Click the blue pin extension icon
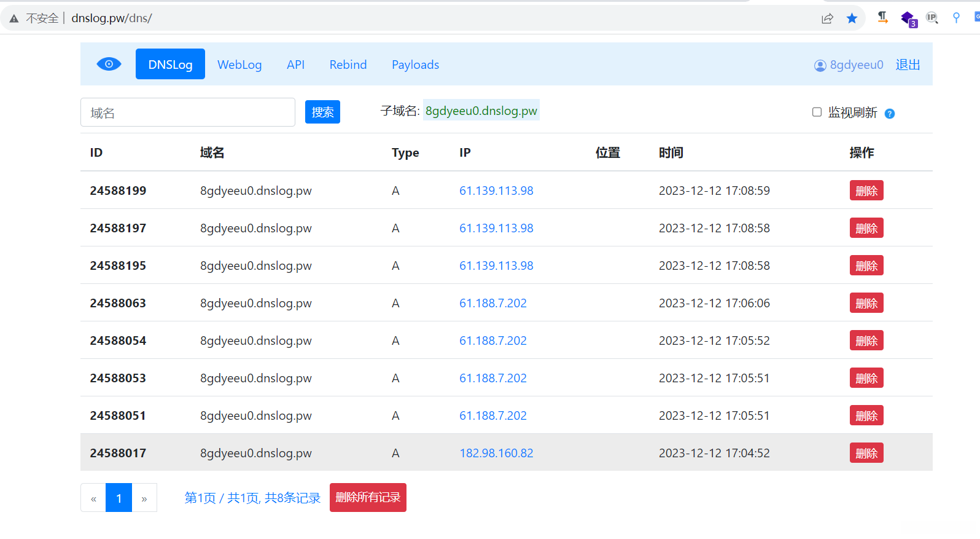Image resolution: width=980 pixels, height=539 pixels. point(956,18)
